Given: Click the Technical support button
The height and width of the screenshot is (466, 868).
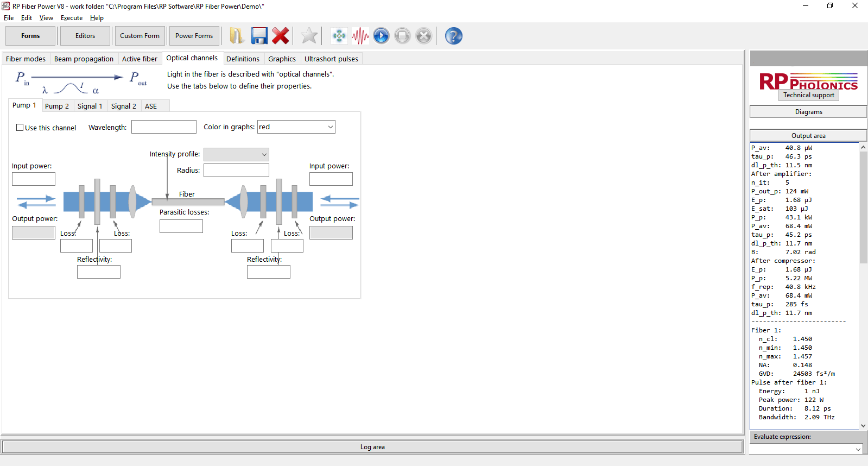Looking at the screenshot, I should tap(808, 95).
